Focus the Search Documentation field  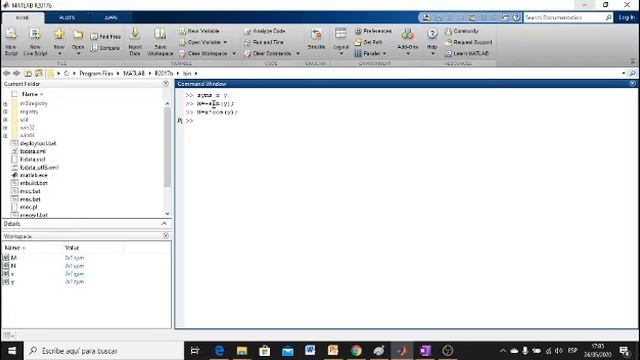[x=564, y=18]
